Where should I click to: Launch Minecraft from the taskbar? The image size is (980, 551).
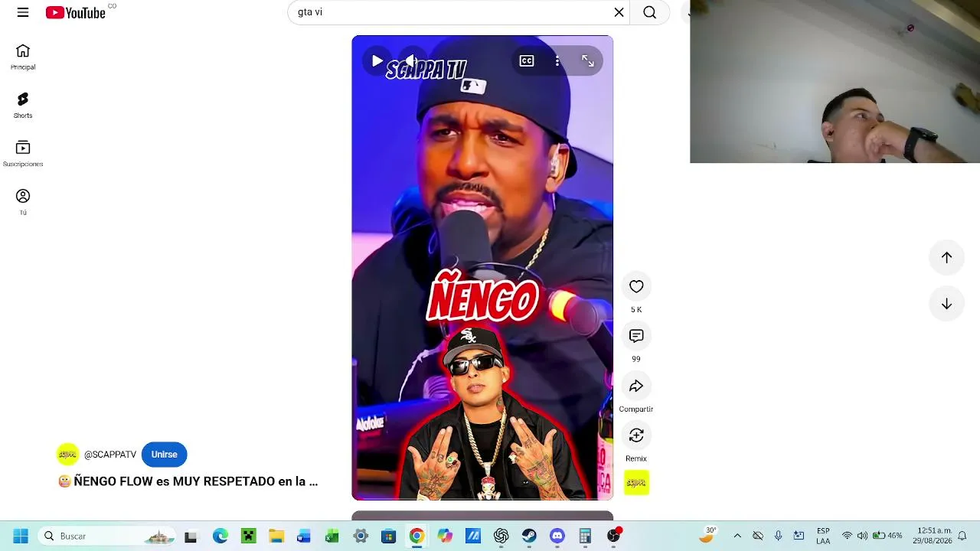pos(248,536)
